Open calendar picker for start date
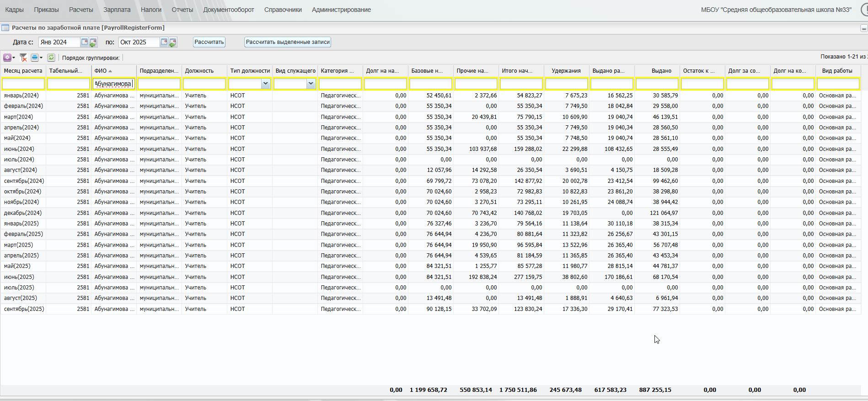This screenshot has width=868, height=401. 85,42
